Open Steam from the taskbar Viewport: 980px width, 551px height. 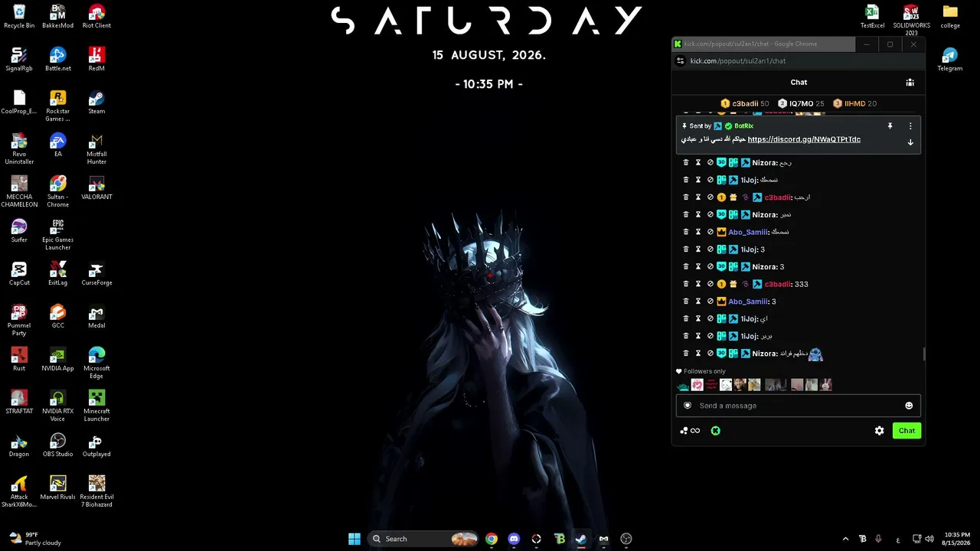[581, 539]
